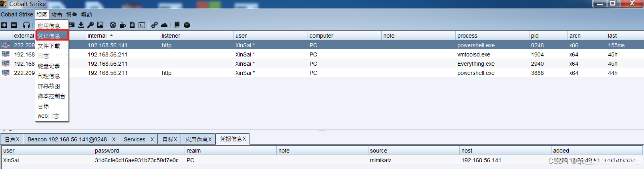
Task: Sort sessions by the arch column
Action: 587,36
